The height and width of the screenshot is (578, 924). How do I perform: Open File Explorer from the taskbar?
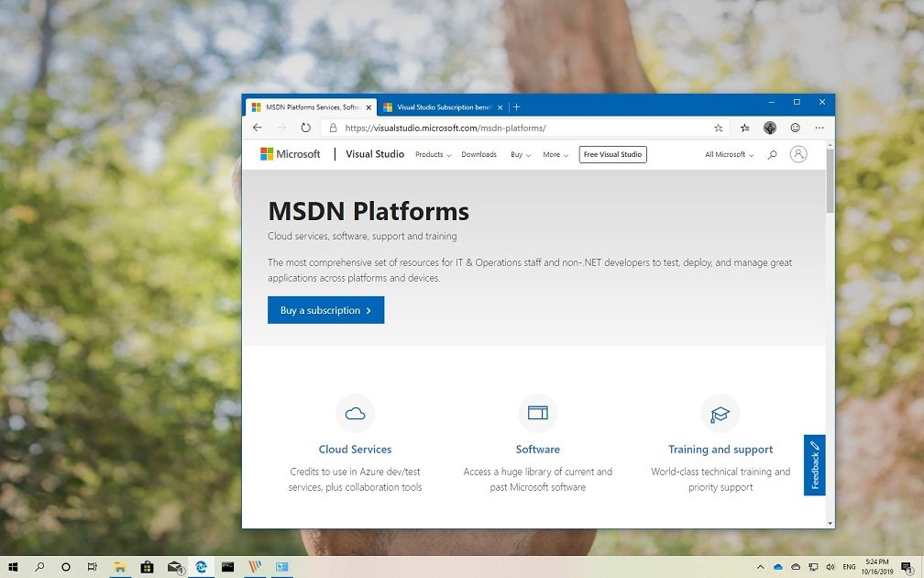click(119, 567)
